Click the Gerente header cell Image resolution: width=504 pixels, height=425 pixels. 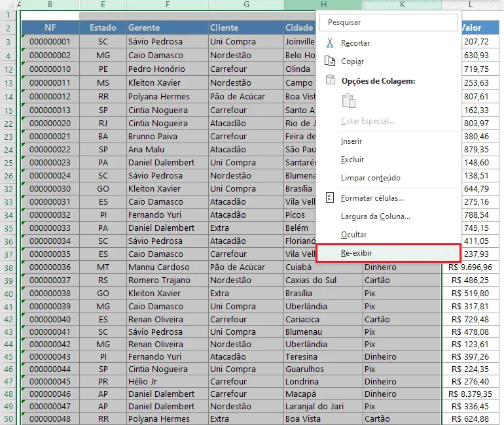[x=168, y=27]
